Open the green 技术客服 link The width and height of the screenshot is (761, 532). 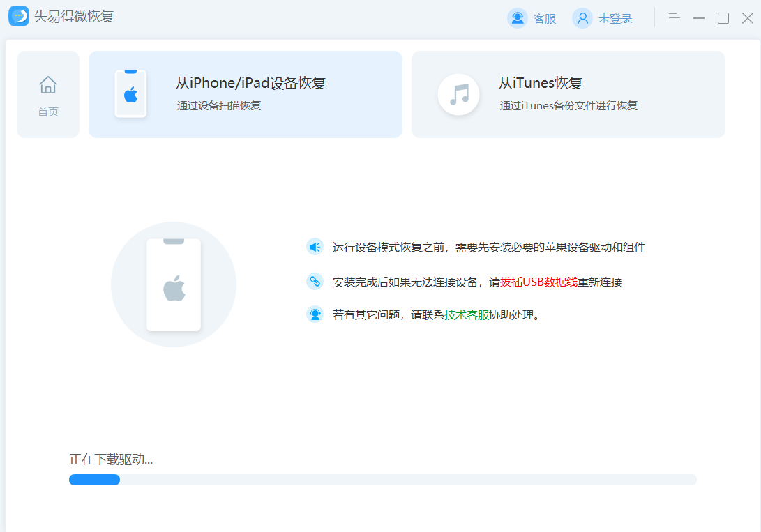pos(467,314)
